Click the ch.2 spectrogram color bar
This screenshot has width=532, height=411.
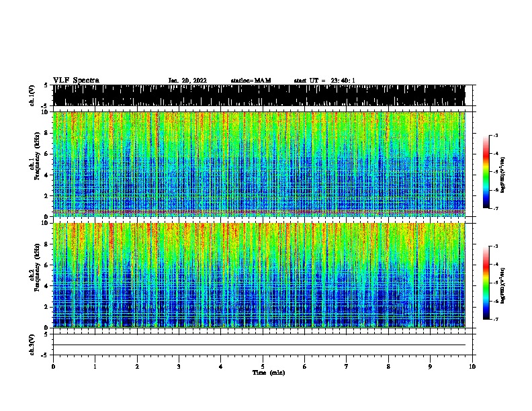pyautogui.click(x=486, y=283)
